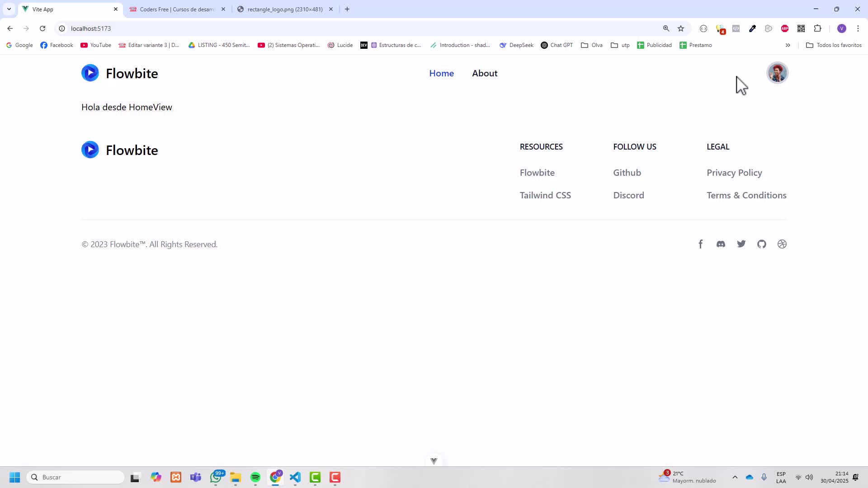Open the Discord text link in footer
Image resolution: width=868 pixels, height=488 pixels.
click(x=628, y=195)
